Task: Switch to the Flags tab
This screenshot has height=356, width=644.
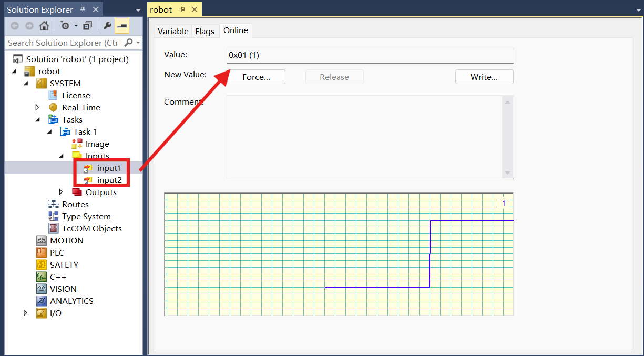Action: [x=205, y=31]
